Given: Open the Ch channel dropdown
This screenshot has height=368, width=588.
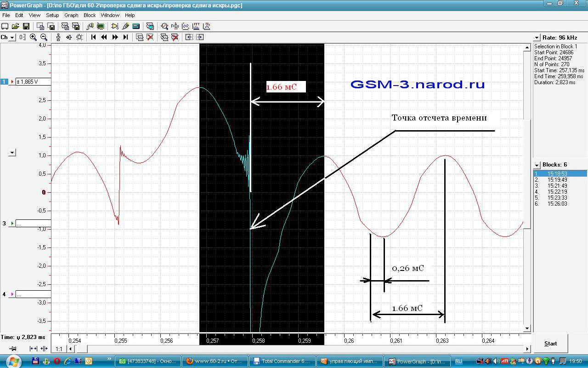Looking at the screenshot, I should [12, 37].
